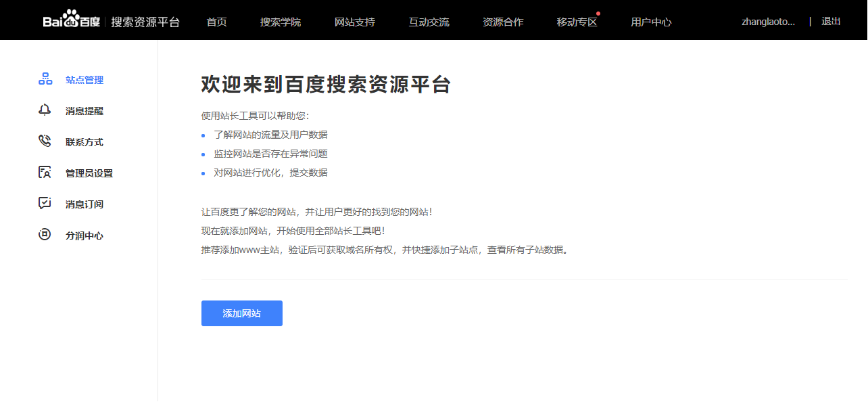
Task: Select 联系方式 in left sidebar
Action: coord(85,142)
